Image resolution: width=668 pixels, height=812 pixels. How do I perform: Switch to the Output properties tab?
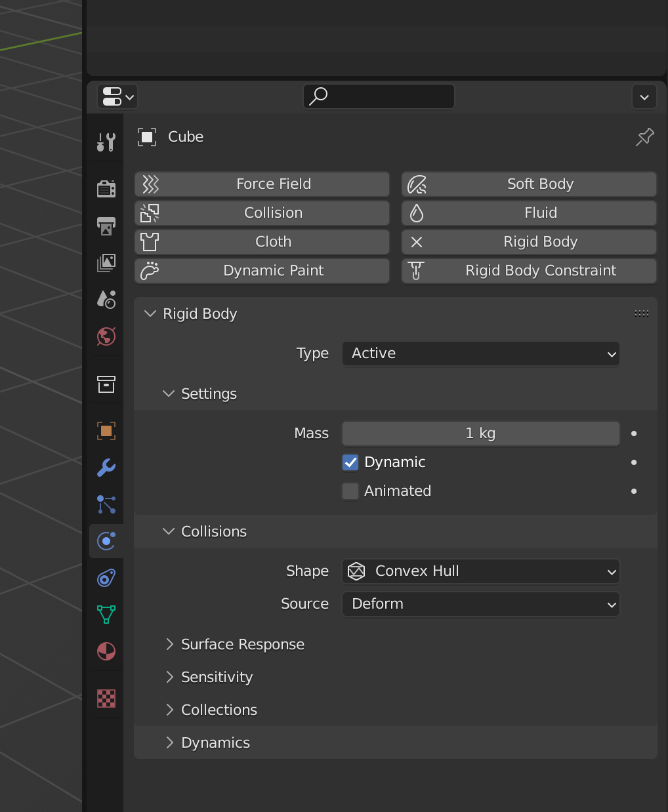[x=106, y=226]
